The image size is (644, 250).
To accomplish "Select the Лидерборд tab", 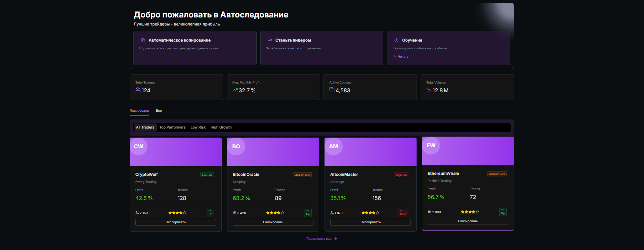I will [139, 111].
